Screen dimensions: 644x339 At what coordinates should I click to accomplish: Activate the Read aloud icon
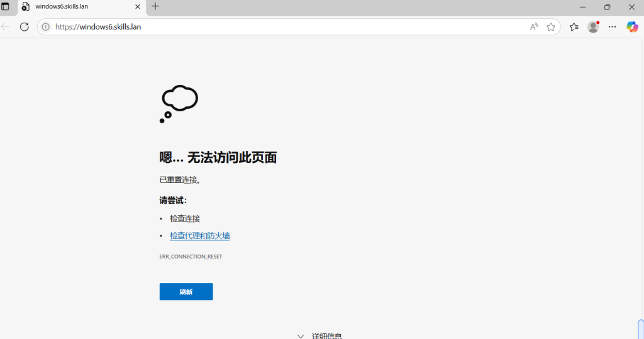point(534,27)
